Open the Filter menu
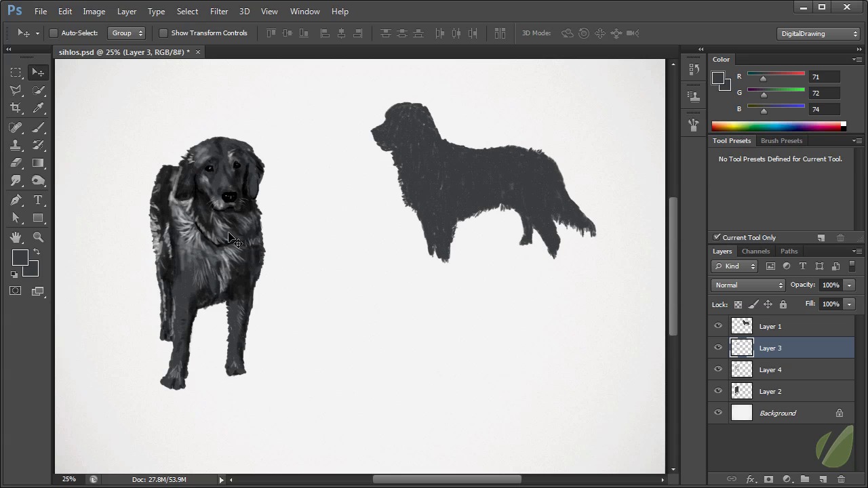Viewport: 868px width, 488px height. point(218,12)
